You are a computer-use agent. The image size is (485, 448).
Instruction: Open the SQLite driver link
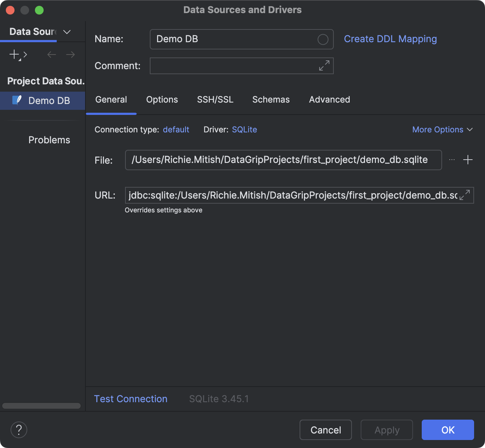(x=244, y=129)
